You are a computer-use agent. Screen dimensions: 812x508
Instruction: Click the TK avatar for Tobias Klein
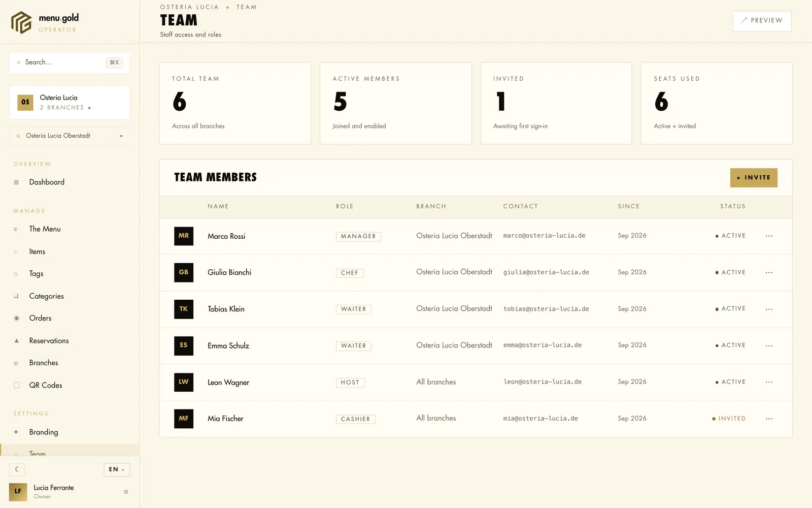click(184, 309)
